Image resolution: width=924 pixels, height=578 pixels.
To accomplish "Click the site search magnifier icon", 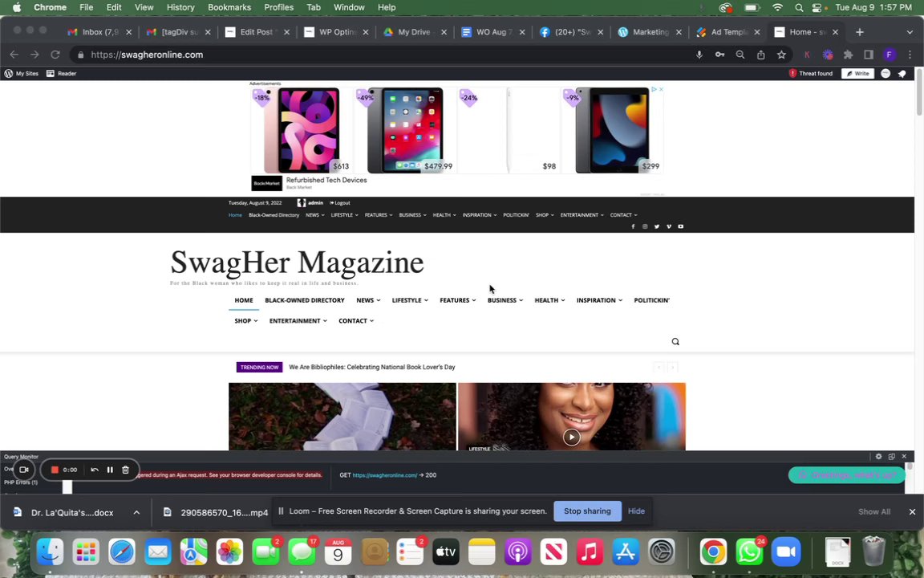I will click(675, 341).
